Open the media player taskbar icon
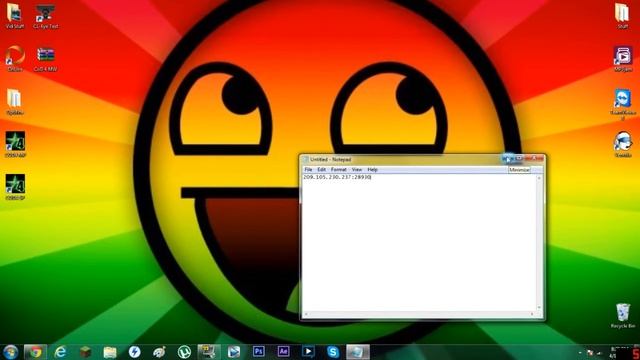Screen dimensions: 640x360 coord(308,352)
